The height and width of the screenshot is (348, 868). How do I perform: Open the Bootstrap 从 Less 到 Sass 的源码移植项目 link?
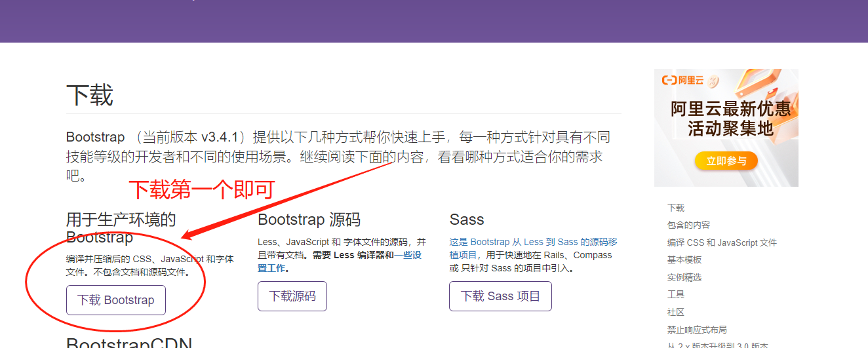[533, 248]
